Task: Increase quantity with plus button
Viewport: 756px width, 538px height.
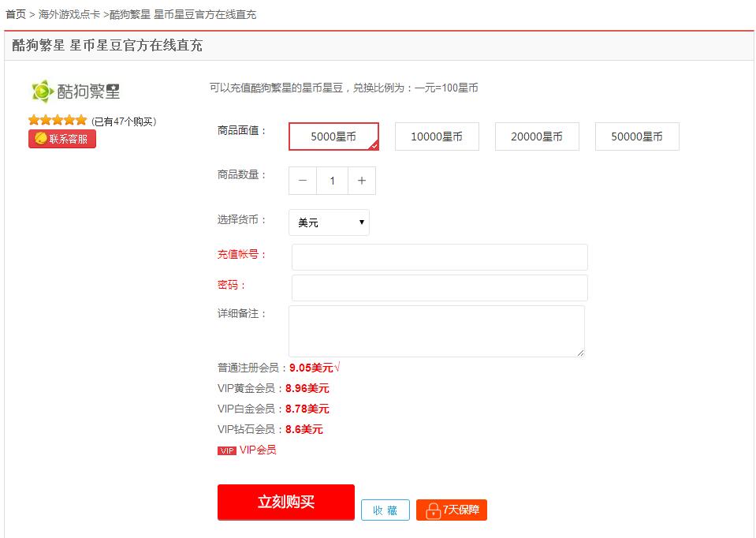Action: coord(362,181)
